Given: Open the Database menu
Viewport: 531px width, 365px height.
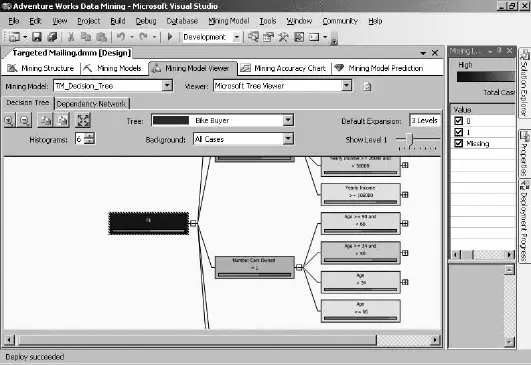Looking at the screenshot, I should click(x=182, y=21).
